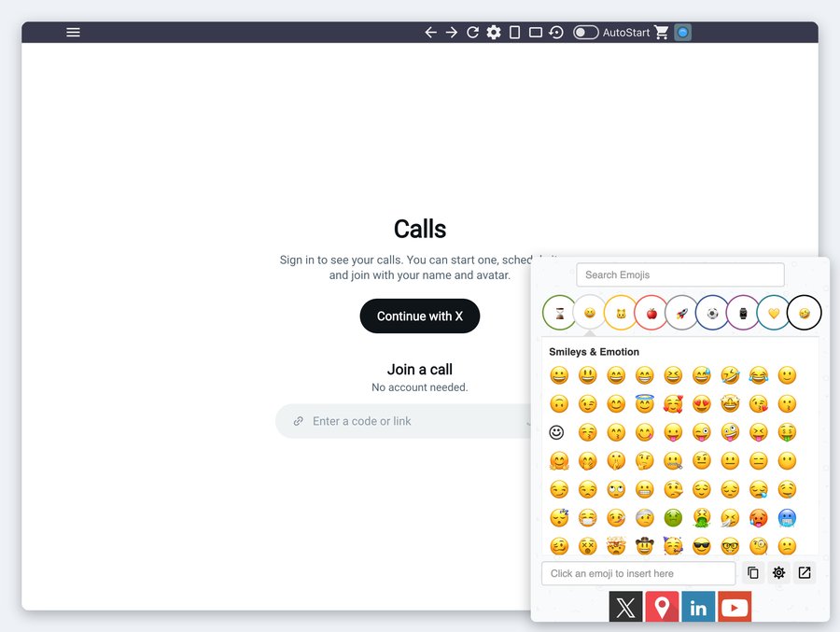The image size is (840, 632).
Task: Open the toolbar settings gear
Action: point(494,32)
